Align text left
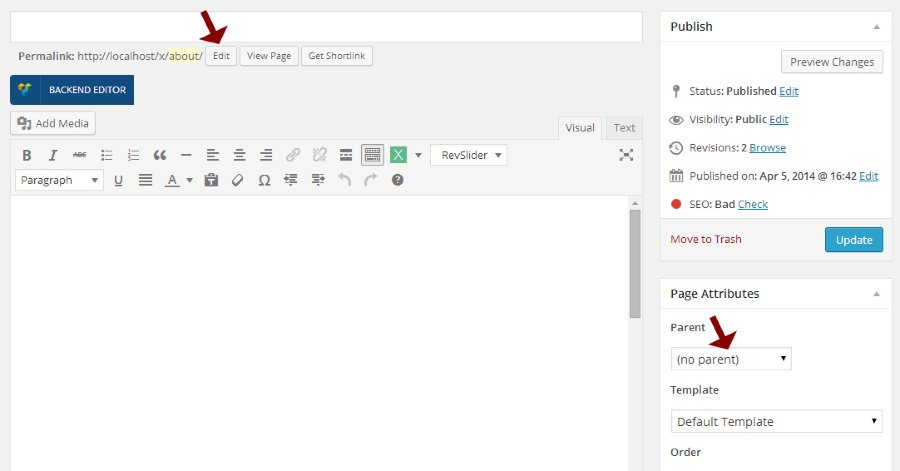Viewport: 900px width, 471px height. (212, 155)
